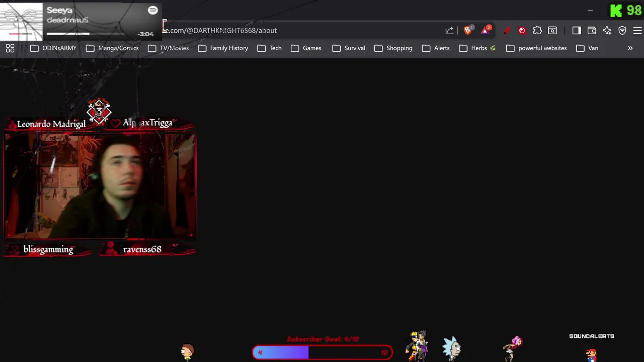The image size is (644, 362).
Task: Open the Survival bookmark folder
Action: [x=349, y=48]
